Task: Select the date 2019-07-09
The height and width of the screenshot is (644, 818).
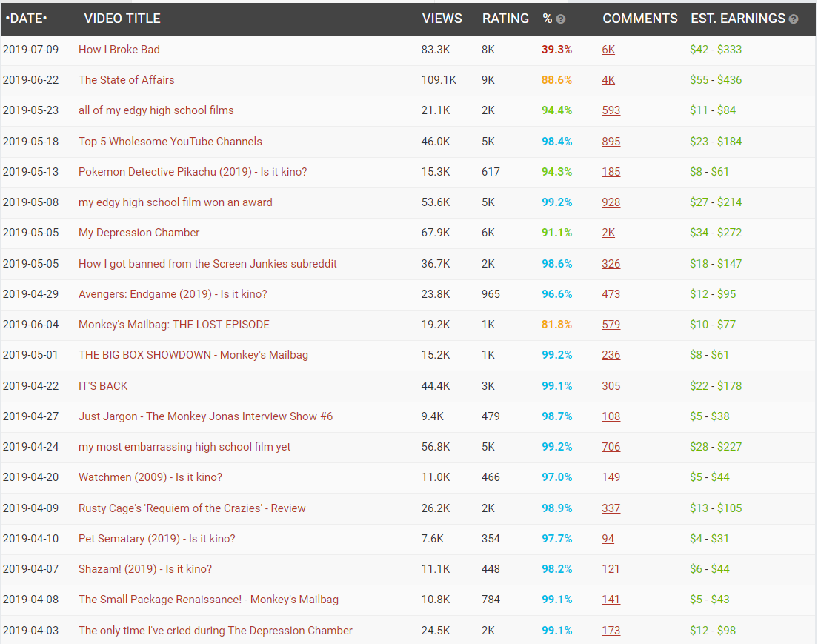Action: click(31, 50)
